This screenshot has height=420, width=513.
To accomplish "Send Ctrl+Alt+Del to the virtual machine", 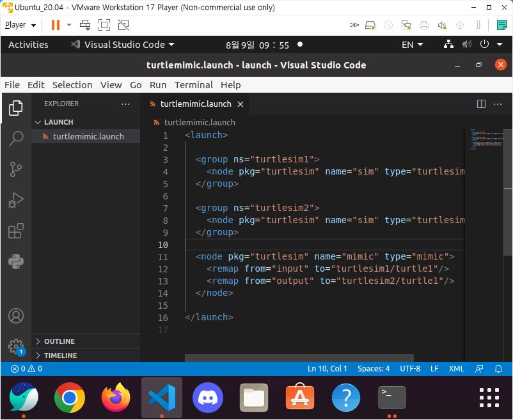I will [85, 25].
